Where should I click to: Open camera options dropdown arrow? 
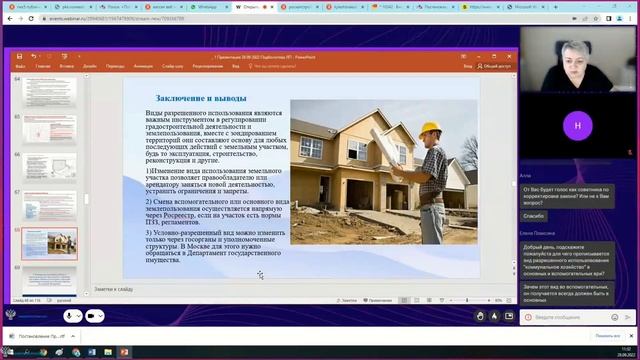coord(100,316)
